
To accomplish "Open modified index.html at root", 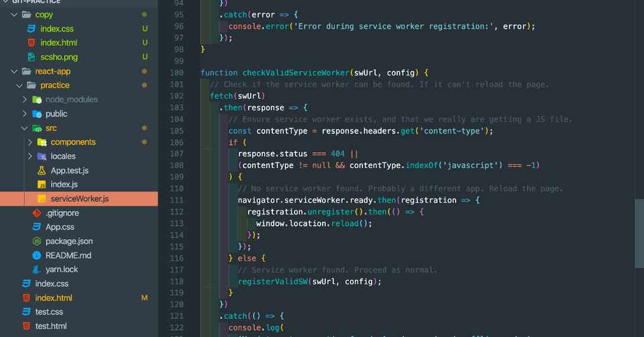I will pos(54,298).
